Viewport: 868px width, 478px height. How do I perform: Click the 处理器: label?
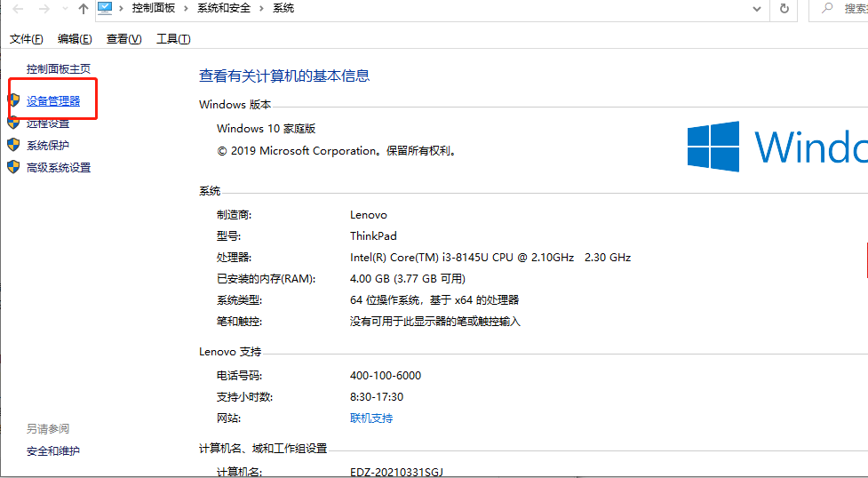[x=235, y=258]
